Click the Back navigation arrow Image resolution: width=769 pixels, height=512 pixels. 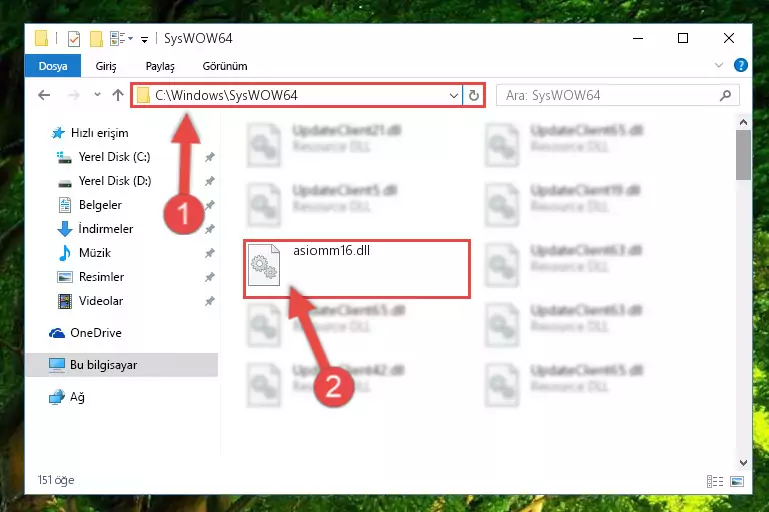click(44, 95)
